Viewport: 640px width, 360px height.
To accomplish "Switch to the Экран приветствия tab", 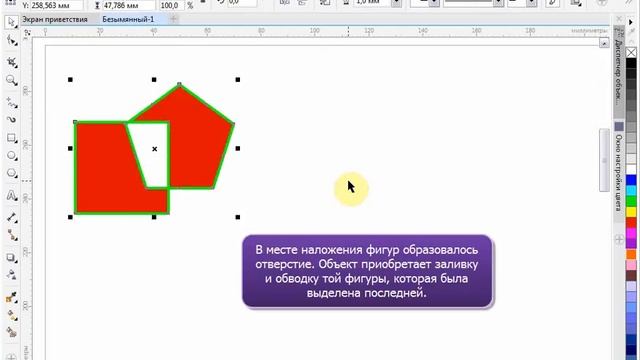I will pyautogui.click(x=55, y=19).
